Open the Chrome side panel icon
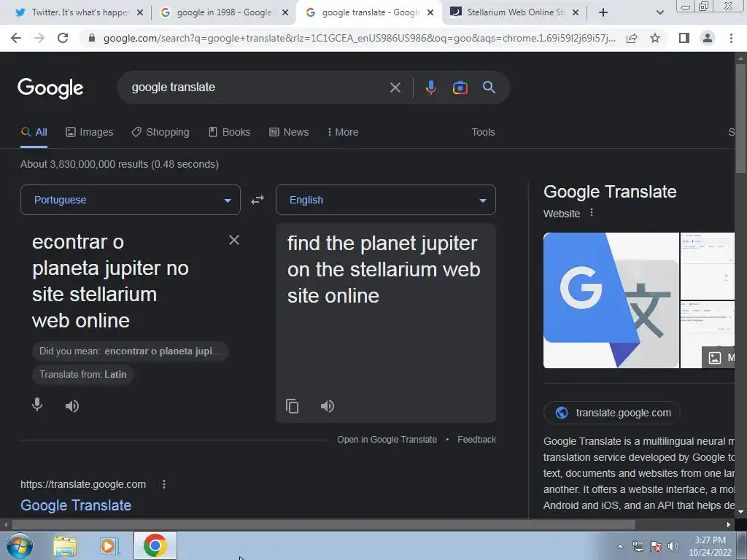Image resolution: width=747 pixels, height=560 pixels. [684, 38]
